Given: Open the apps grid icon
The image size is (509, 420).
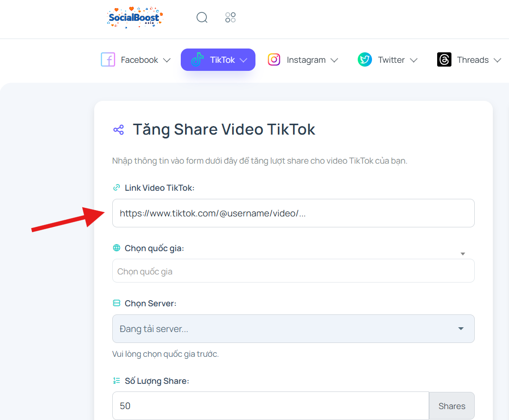Looking at the screenshot, I should 231,17.
